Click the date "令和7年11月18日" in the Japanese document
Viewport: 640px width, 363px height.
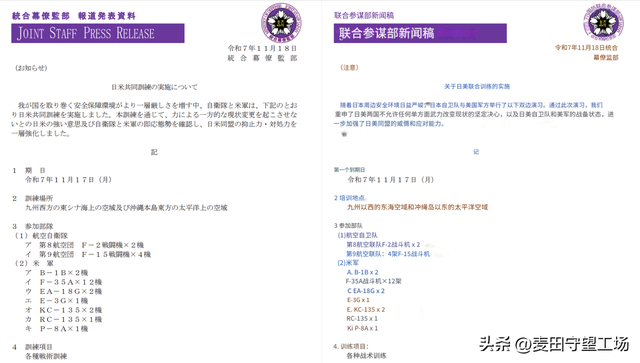point(262,48)
